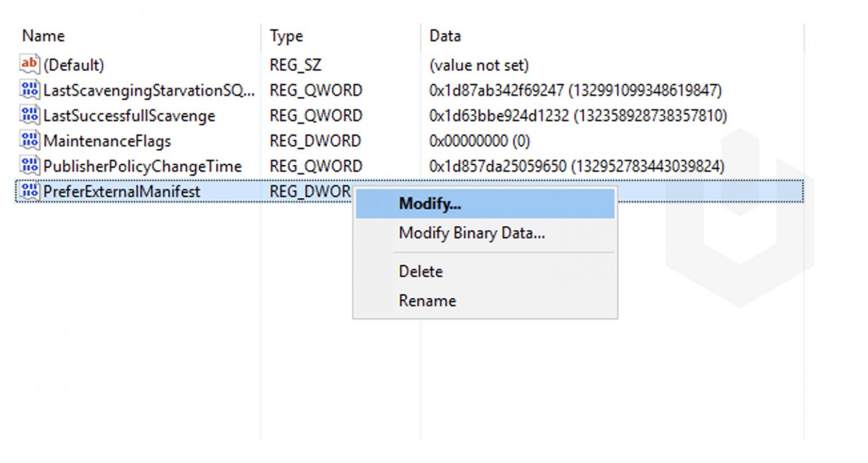868x463 pixels.
Task: Choose Modify... from the context menu
Action: [429, 204]
